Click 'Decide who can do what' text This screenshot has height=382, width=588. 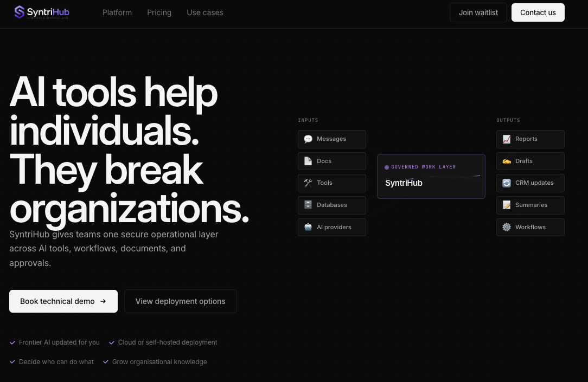tap(56, 362)
